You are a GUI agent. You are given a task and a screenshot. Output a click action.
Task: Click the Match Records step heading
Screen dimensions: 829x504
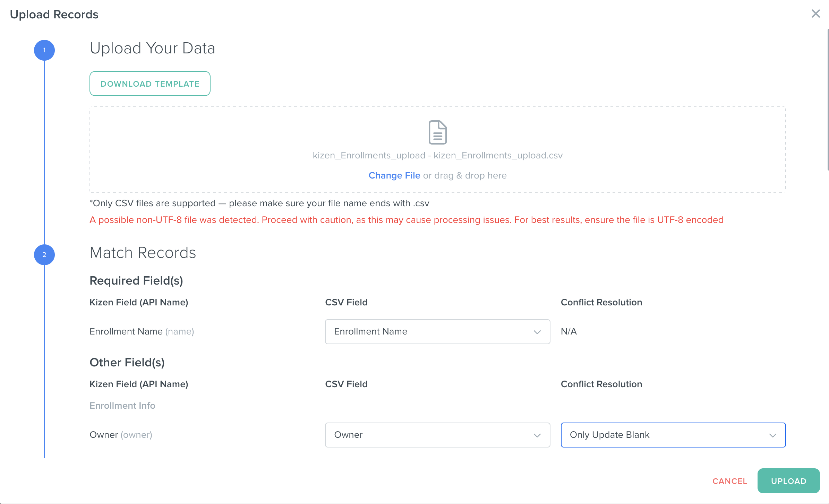(143, 253)
